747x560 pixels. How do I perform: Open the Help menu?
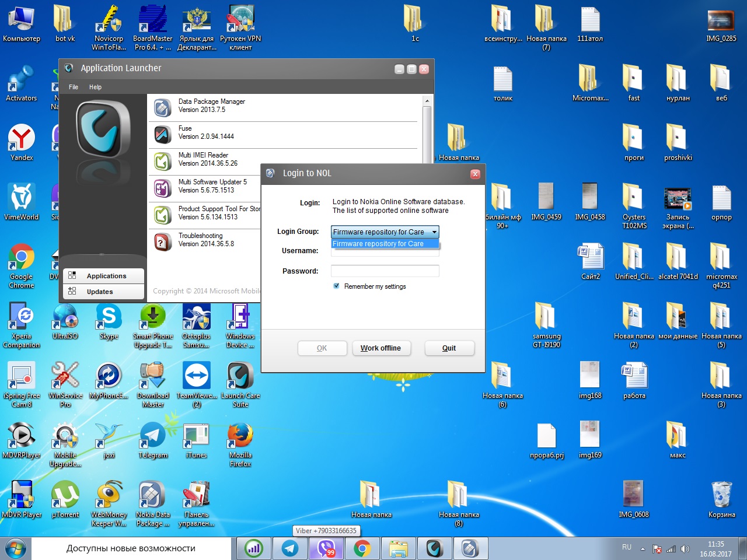coord(95,87)
